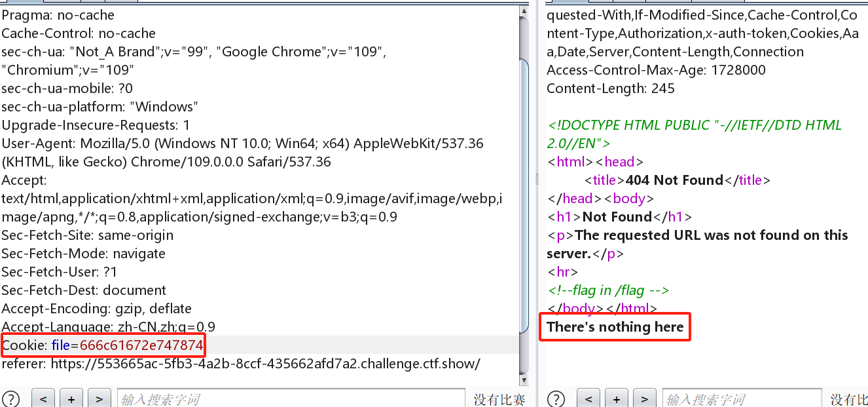868x407 pixels.
Task: Select the highlighted Cookie header line
Action: [101, 345]
